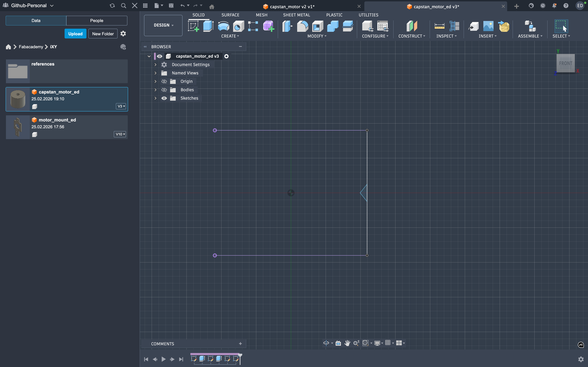Screen dimensions: 588x367
Task: Click the Pan hand tool
Action: (347, 343)
